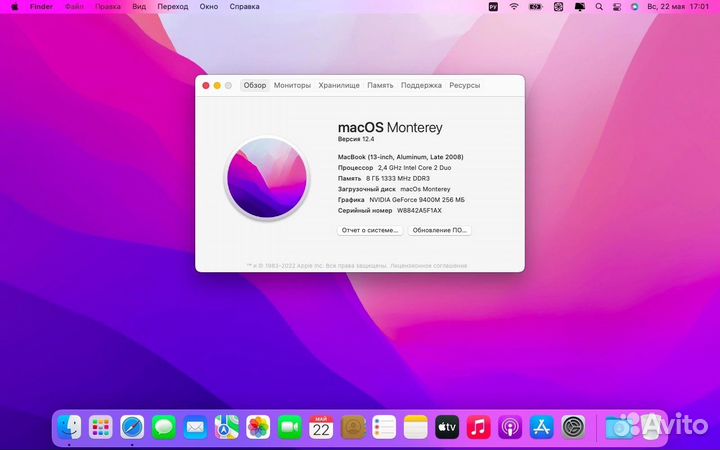This screenshot has height=450, width=720.
Task: Launch Maps from the Dock
Action: 226,427
